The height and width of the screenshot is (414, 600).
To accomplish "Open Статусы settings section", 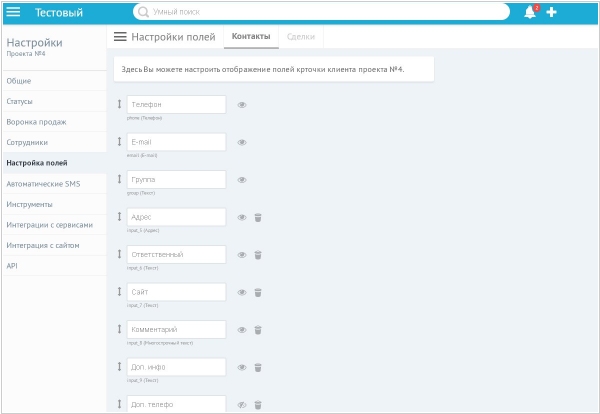I will pyautogui.click(x=54, y=101).
